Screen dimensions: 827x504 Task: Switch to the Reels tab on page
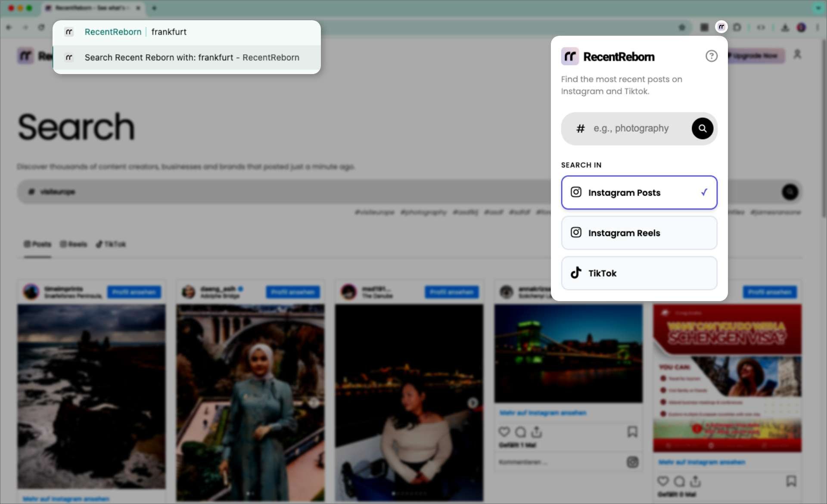[x=73, y=244]
